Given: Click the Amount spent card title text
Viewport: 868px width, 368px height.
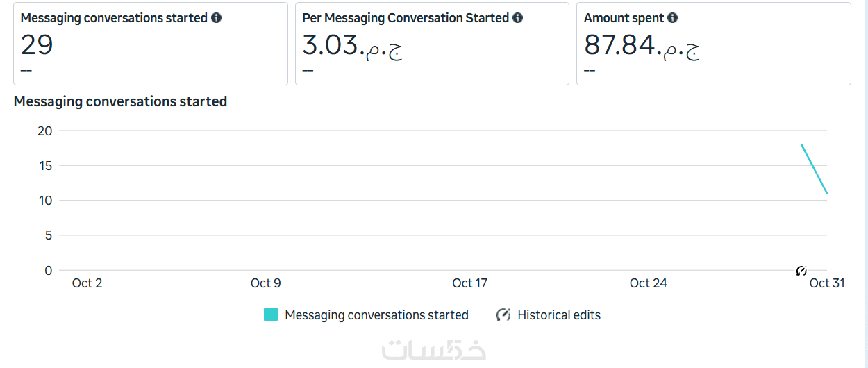Looking at the screenshot, I should [x=624, y=18].
